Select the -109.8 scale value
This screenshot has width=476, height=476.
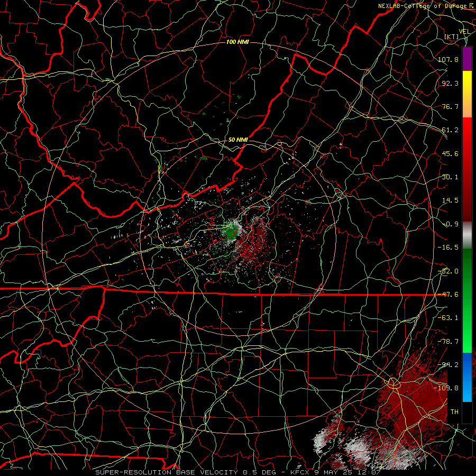click(446, 388)
